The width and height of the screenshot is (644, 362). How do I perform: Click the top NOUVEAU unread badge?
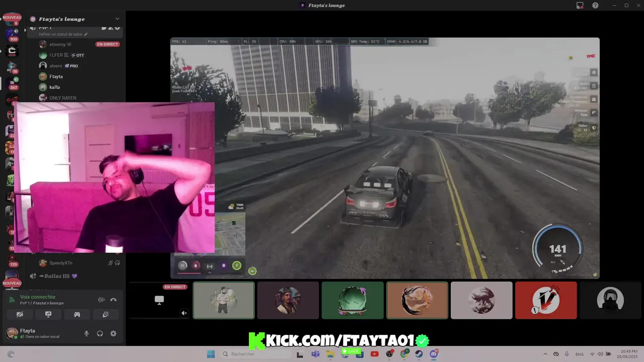tap(12, 17)
